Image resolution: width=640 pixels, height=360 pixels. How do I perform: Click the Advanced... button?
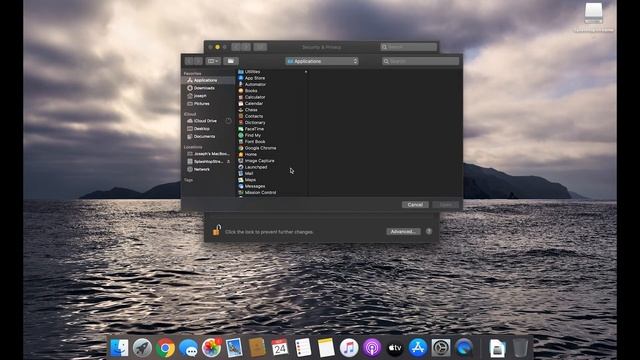[403, 231]
